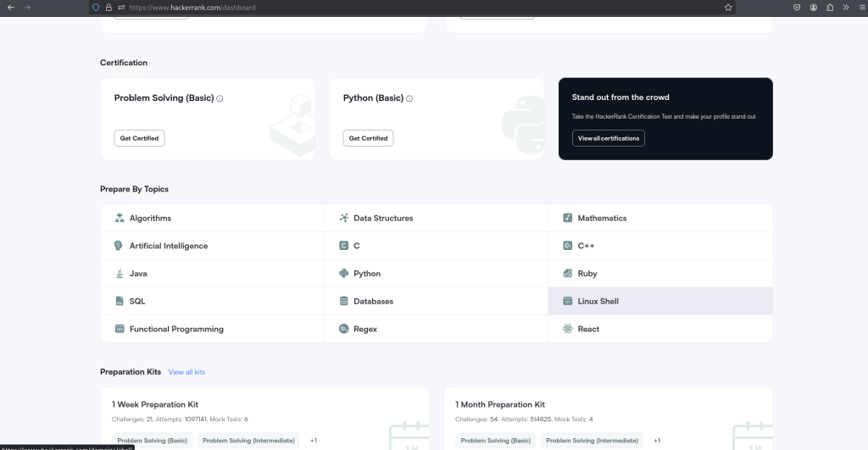Image resolution: width=868 pixels, height=450 pixels.
Task: Click the Linux Shell topic icon
Action: pos(567,301)
